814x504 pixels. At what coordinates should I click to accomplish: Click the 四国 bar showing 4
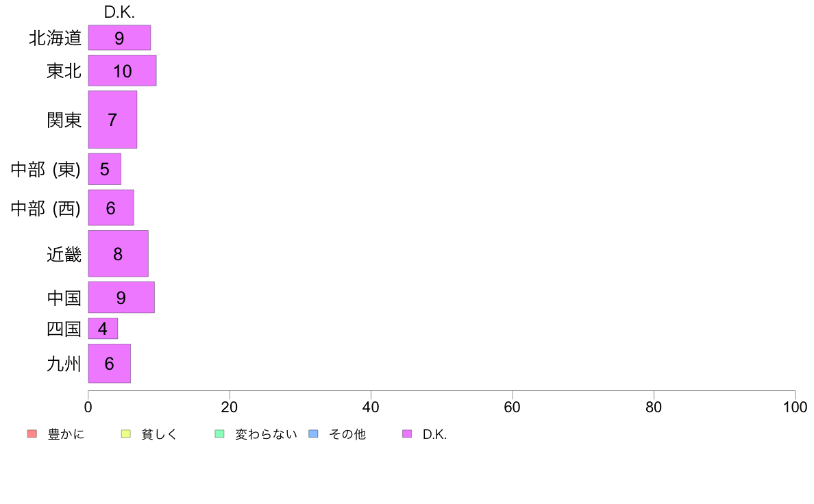click(103, 329)
